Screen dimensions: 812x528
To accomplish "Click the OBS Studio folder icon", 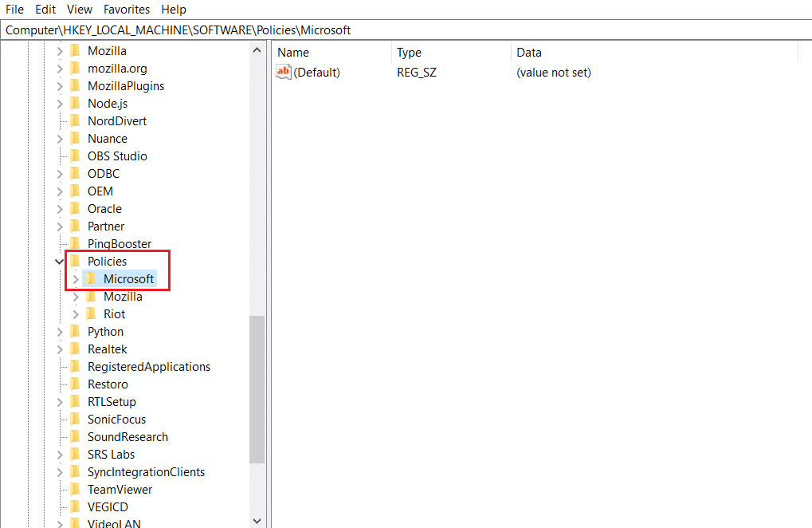I will [x=75, y=156].
